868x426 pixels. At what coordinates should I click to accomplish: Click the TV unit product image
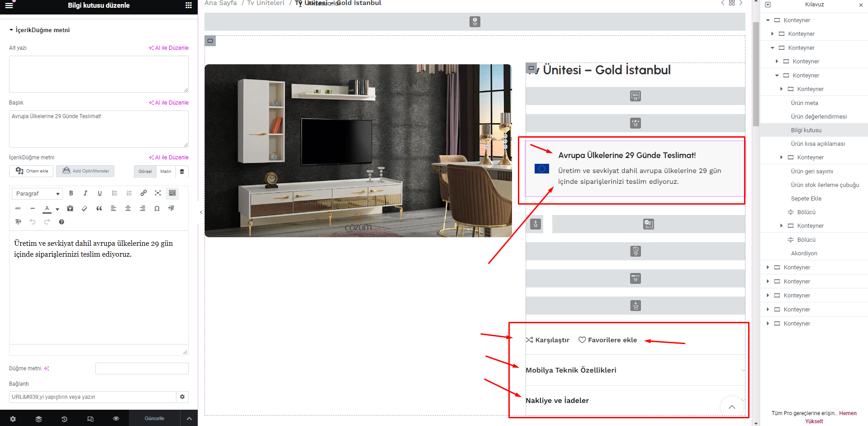click(358, 151)
